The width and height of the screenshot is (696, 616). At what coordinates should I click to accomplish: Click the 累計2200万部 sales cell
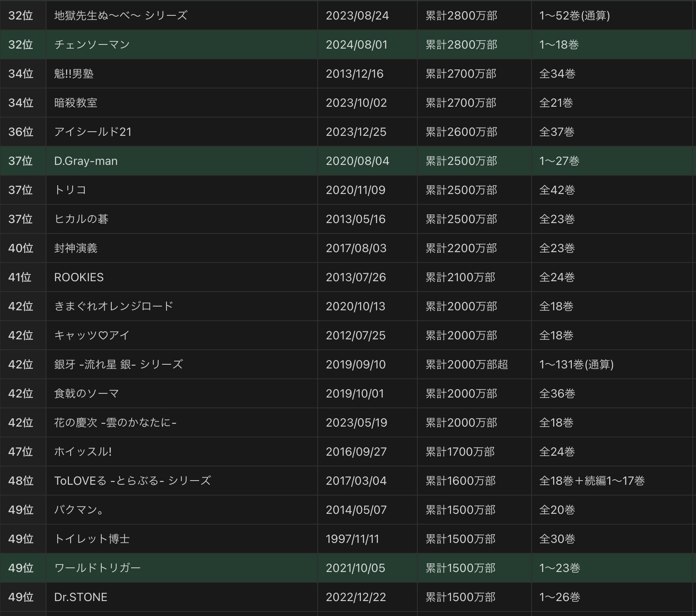[461, 248]
